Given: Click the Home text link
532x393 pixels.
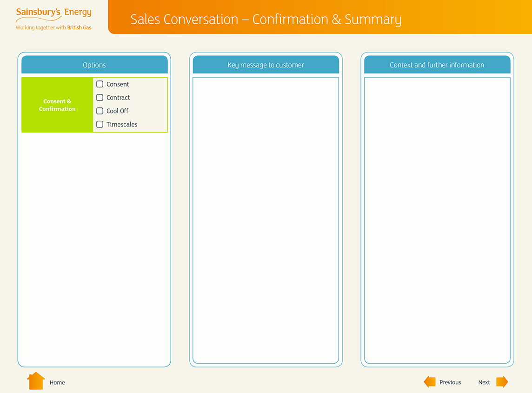Looking at the screenshot, I should (x=57, y=382).
